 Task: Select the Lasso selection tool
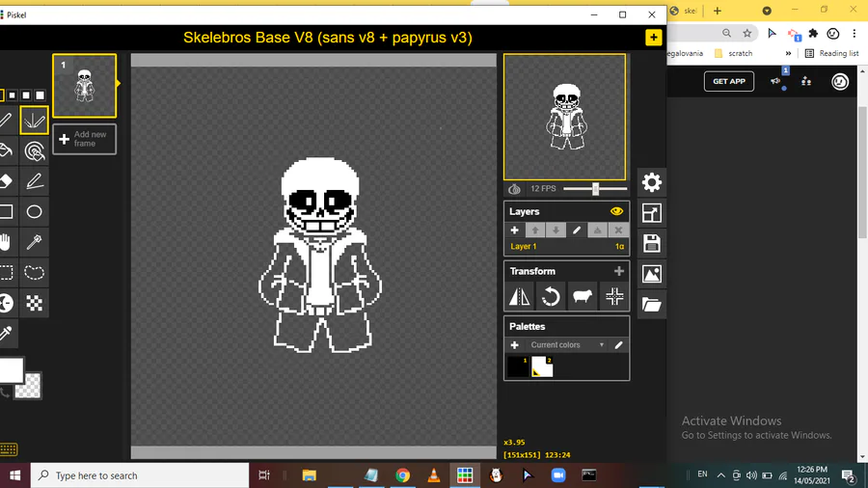click(34, 272)
